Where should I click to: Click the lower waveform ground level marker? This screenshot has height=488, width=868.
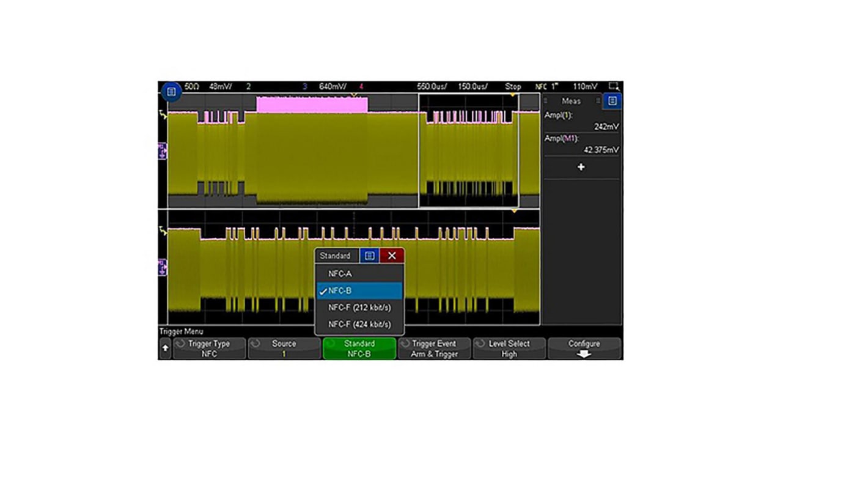[163, 267]
